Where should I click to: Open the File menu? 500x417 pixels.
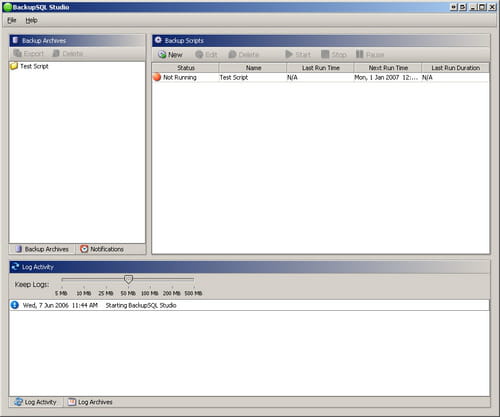point(12,20)
